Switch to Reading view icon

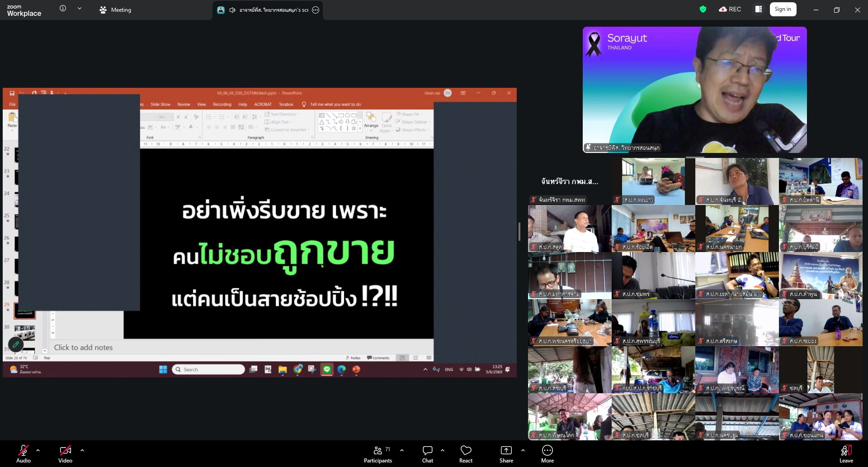pos(429,358)
